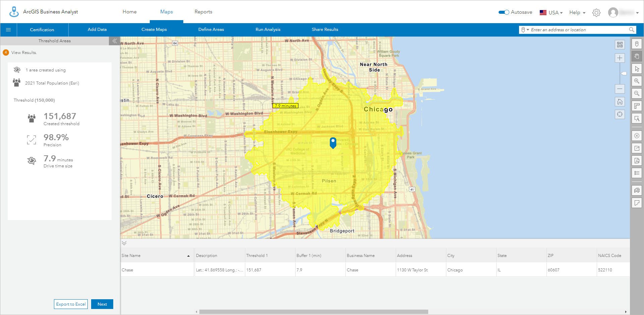Click the Export to Excel button
Image resolution: width=644 pixels, height=315 pixels.
click(x=71, y=304)
